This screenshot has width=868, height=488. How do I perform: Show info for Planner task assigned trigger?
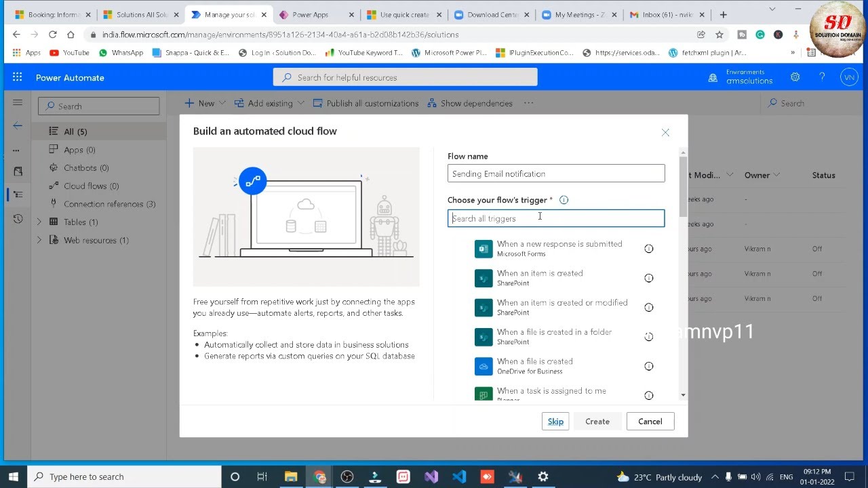[x=649, y=395]
